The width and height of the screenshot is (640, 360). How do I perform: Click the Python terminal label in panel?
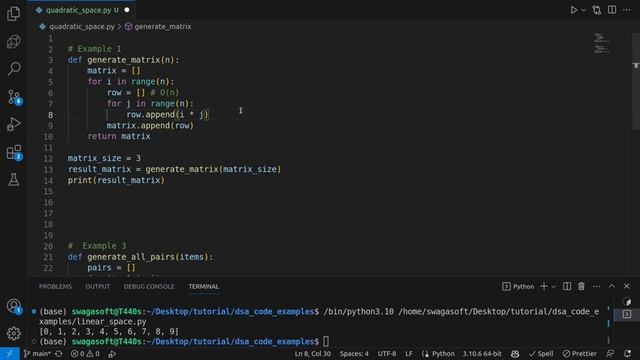(x=518, y=287)
